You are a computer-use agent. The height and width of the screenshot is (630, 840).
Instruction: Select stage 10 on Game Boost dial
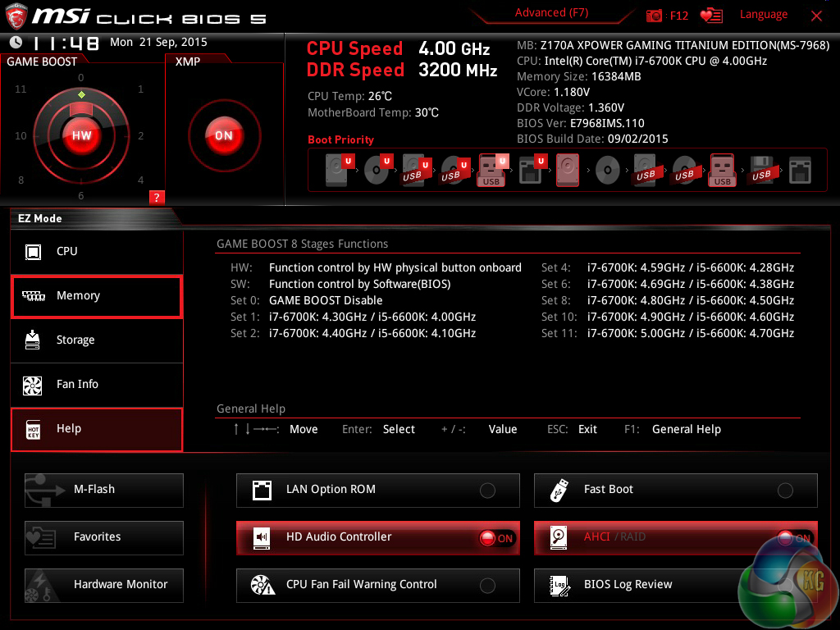21,136
